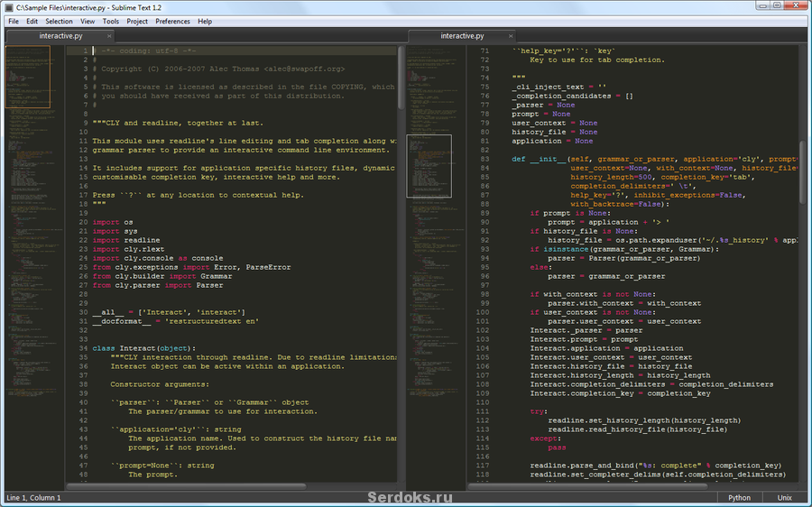This screenshot has width=812, height=507.
Task: Click right pane vertical scrollbar thumb
Action: click(x=803, y=173)
